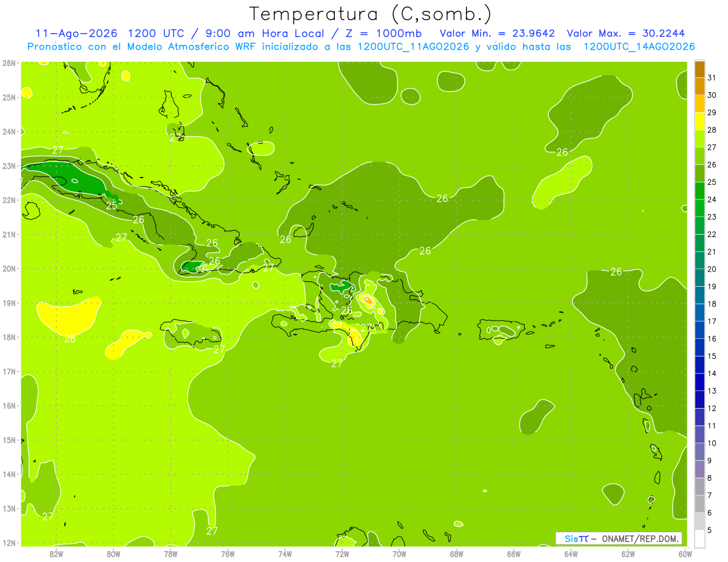Click the longitude axis label 64W
The height and width of the screenshot is (562, 728).
(x=571, y=554)
